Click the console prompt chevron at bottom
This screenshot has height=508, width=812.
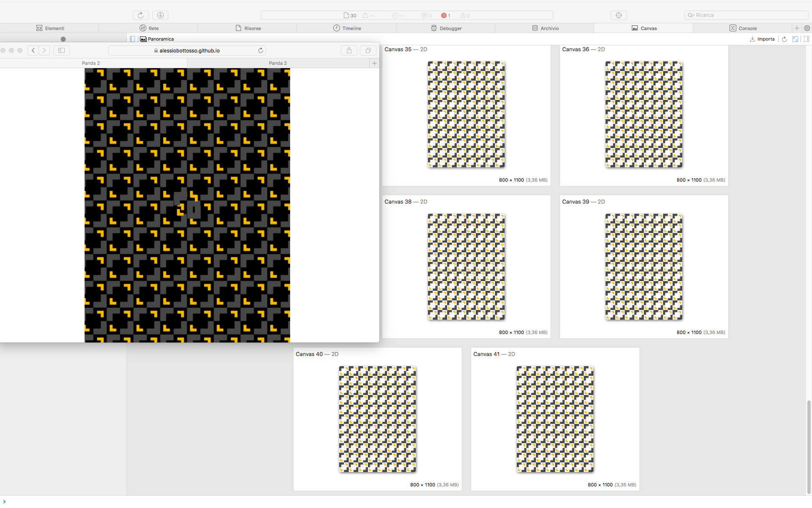click(x=4, y=502)
